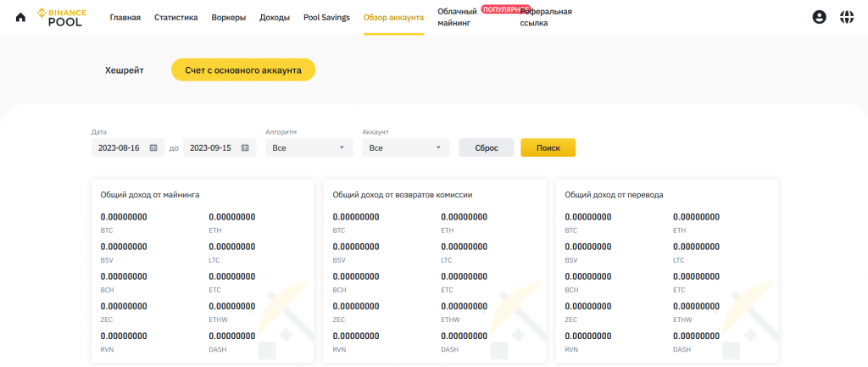The width and height of the screenshot is (868, 367).
Task: Select Счет с основного аккаунта tab
Action: coord(243,70)
